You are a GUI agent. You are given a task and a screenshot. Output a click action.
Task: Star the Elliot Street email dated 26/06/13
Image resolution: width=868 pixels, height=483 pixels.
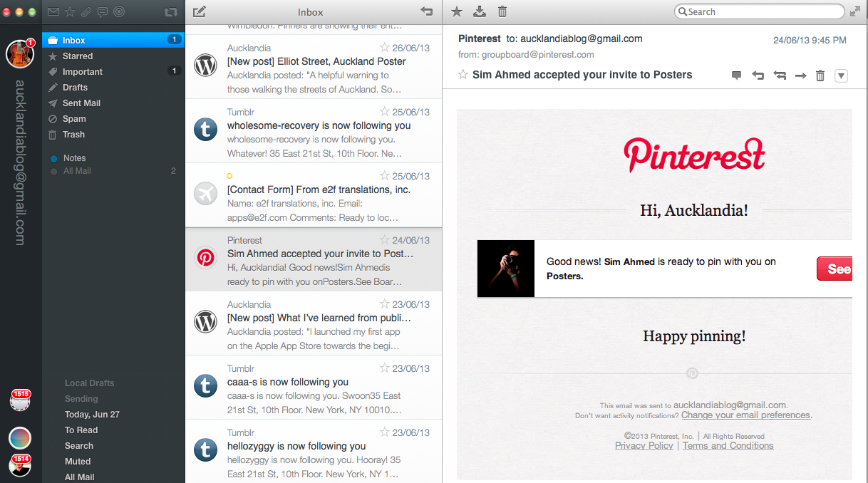click(385, 48)
